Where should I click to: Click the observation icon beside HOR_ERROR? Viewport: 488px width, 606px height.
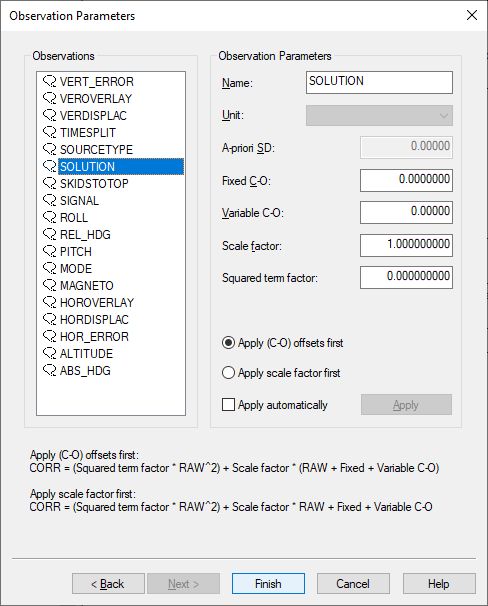coord(50,336)
